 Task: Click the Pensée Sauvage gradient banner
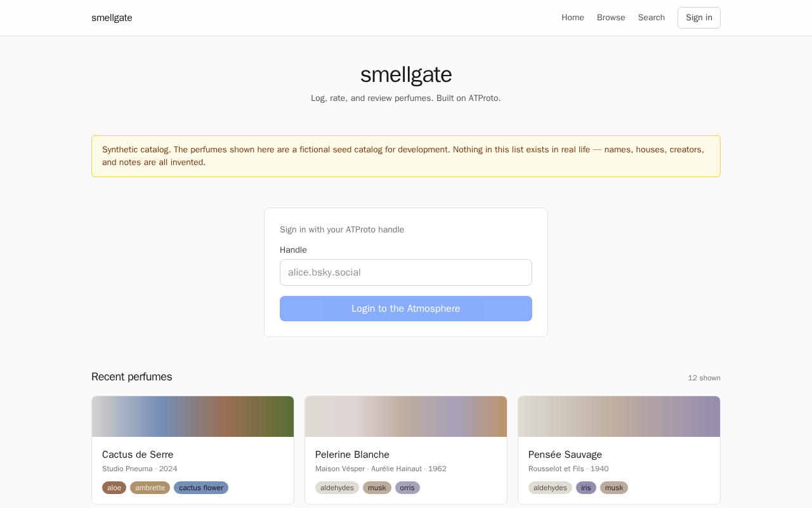pos(619,417)
